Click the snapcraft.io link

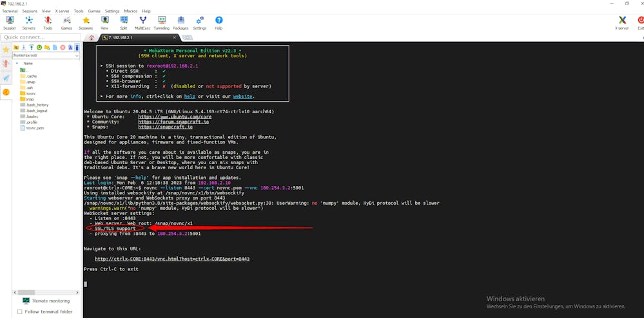165,127
